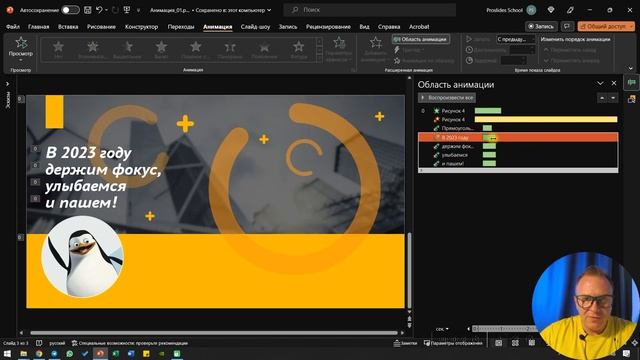Screen dimensions: 640x360
Task: Move animation down with the pane's down arrow
Action: click(x=613, y=98)
